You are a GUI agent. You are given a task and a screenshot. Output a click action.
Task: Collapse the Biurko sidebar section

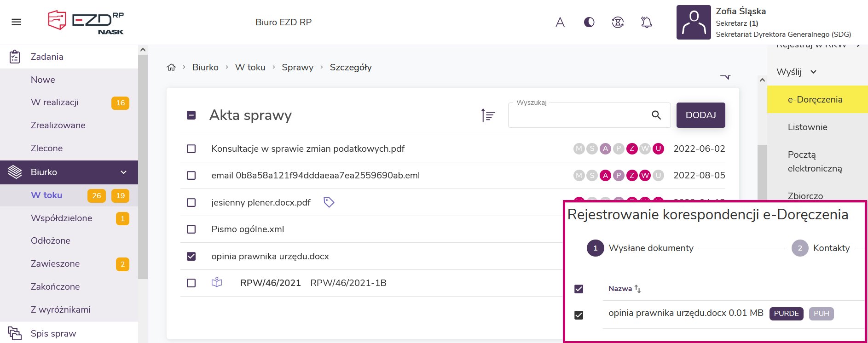[123, 172]
